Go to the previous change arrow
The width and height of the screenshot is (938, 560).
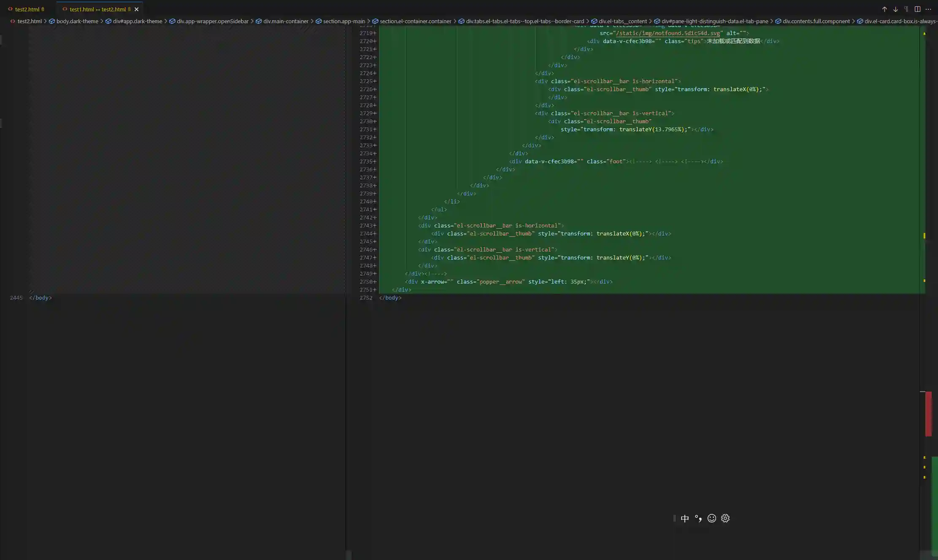(884, 9)
